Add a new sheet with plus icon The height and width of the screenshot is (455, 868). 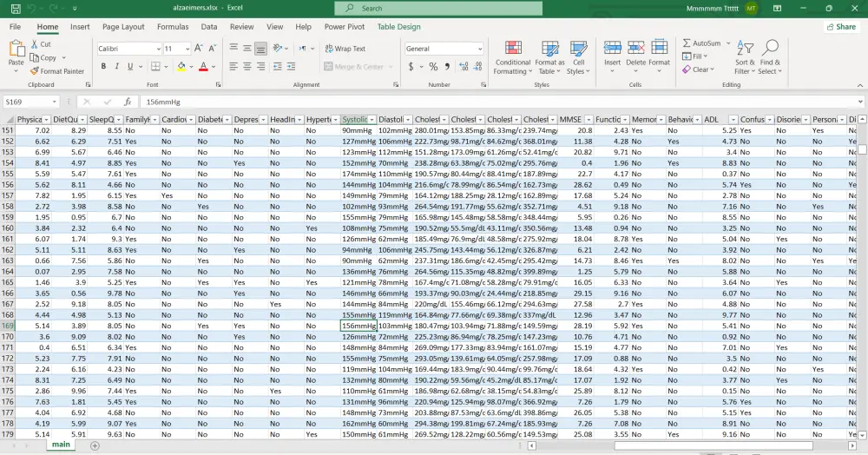(95, 445)
